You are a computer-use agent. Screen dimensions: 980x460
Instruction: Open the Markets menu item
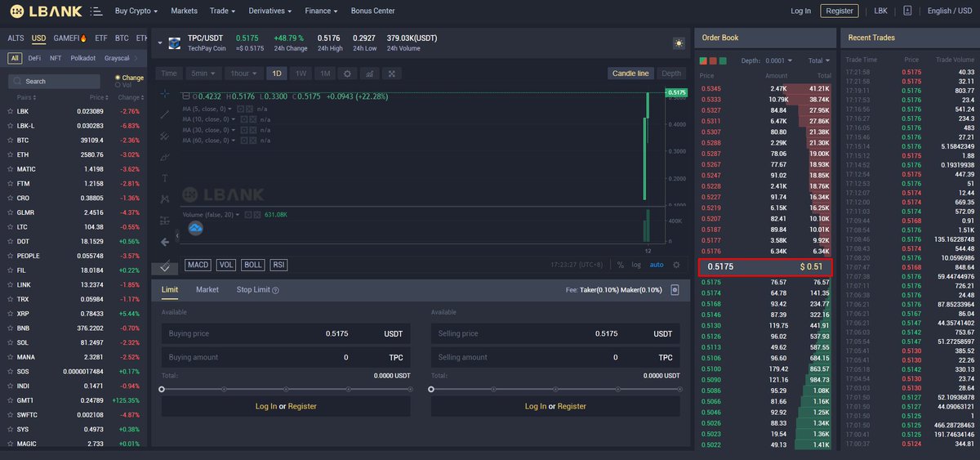pos(184,11)
